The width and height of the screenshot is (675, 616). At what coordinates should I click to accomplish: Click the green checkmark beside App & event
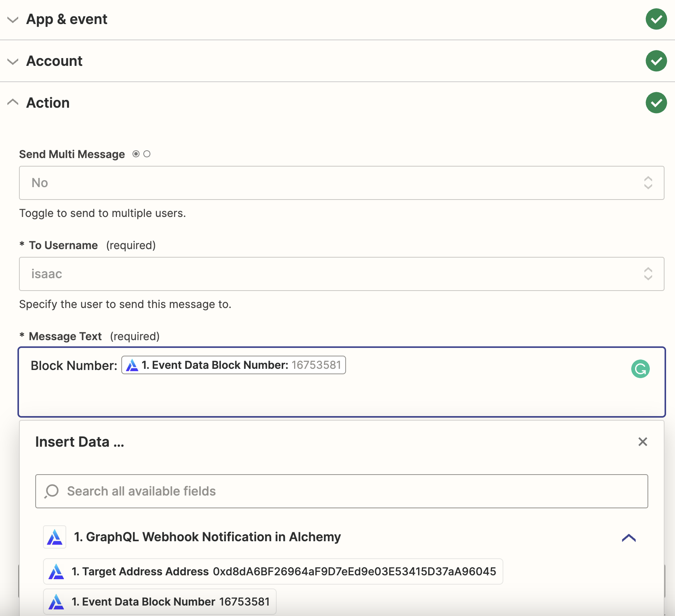point(656,19)
